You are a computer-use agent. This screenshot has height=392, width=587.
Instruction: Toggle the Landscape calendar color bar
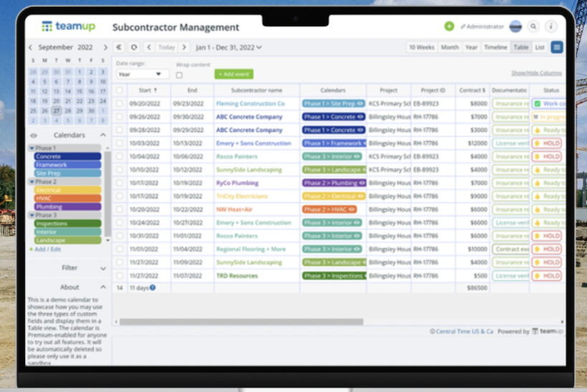[x=67, y=240]
